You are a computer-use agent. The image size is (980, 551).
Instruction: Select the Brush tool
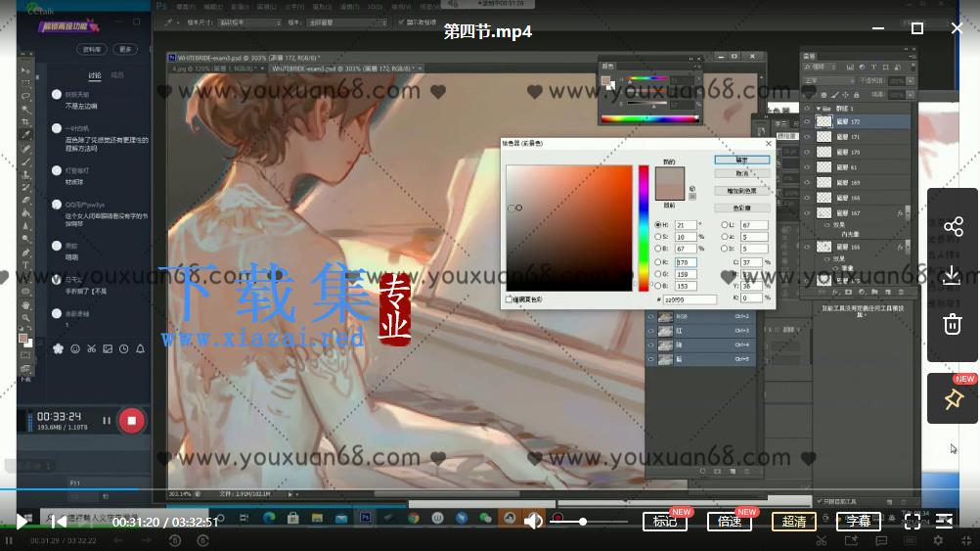25,161
